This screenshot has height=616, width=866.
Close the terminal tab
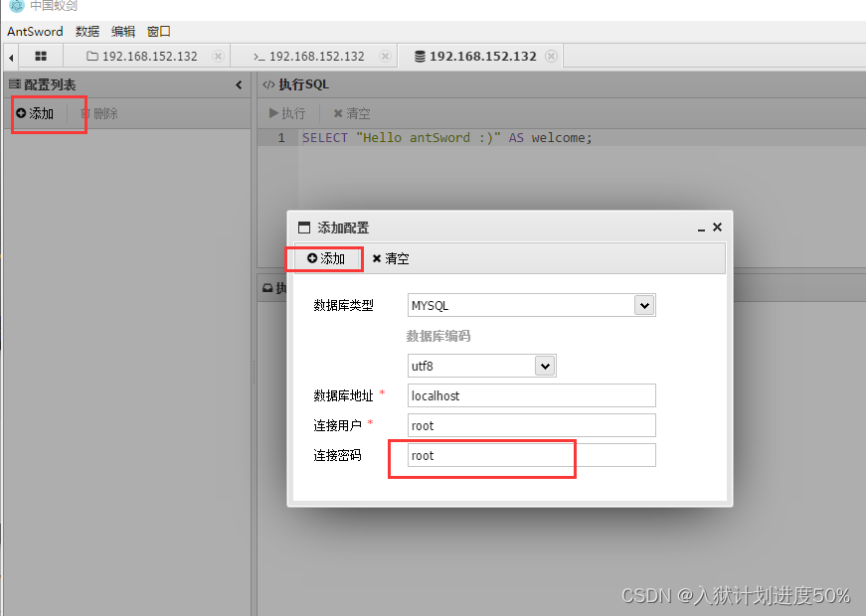click(x=386, y=57)
